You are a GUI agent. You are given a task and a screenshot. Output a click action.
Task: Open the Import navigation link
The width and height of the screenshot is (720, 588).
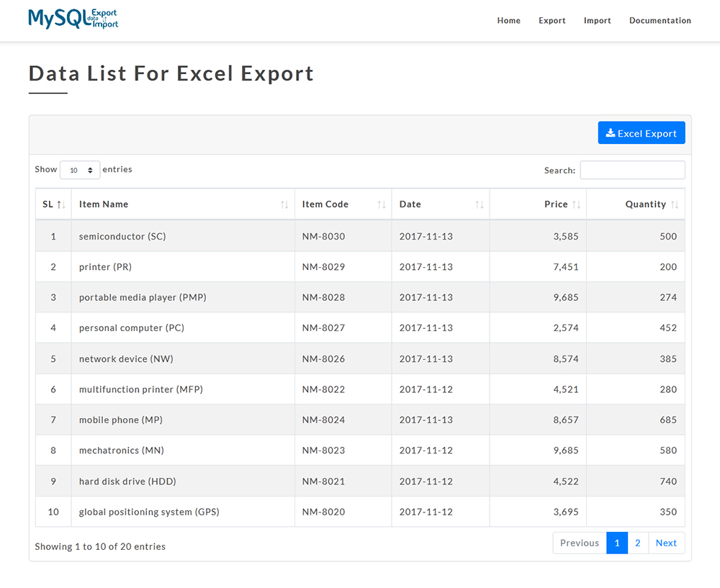pos(597,21)
